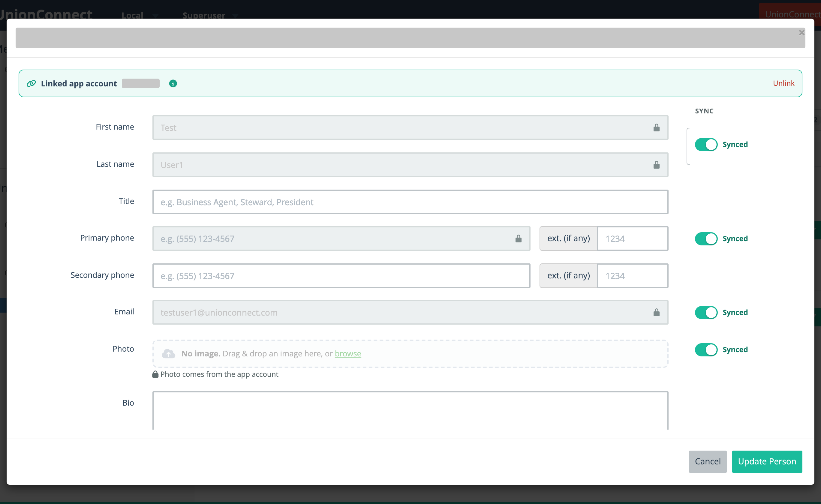Viewport: 821px width, 504px height.
Task: Toggle name Synced switch off
Action: (x=706, y=144)
